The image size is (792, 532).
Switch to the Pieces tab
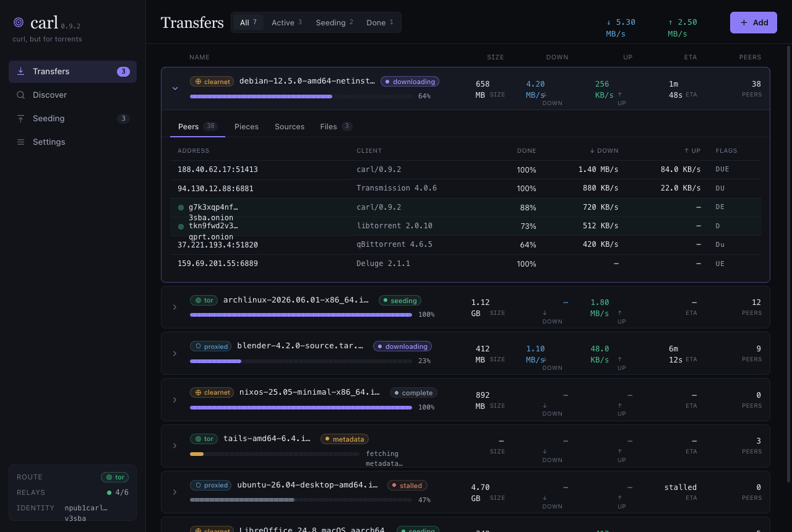tap(246, 126)
